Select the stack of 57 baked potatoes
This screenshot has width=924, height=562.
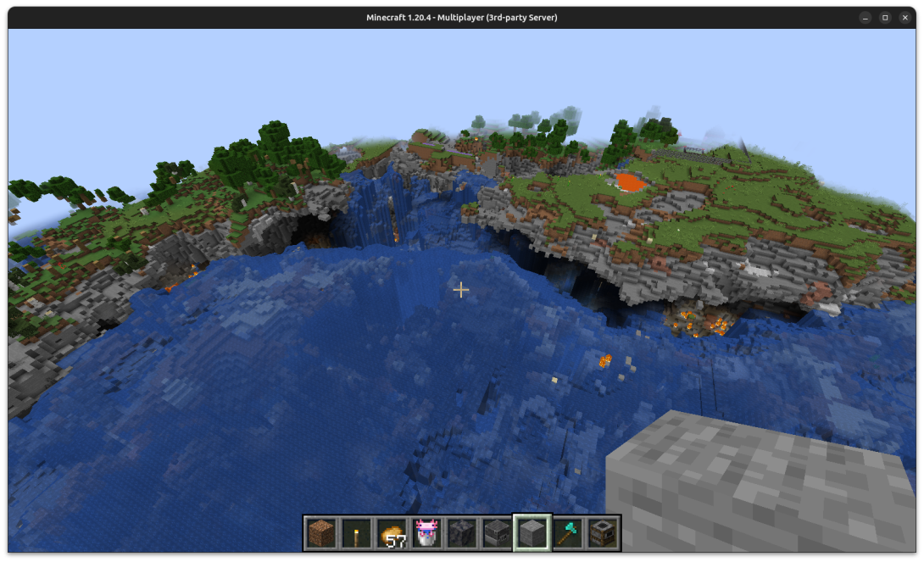pos(392,531)
